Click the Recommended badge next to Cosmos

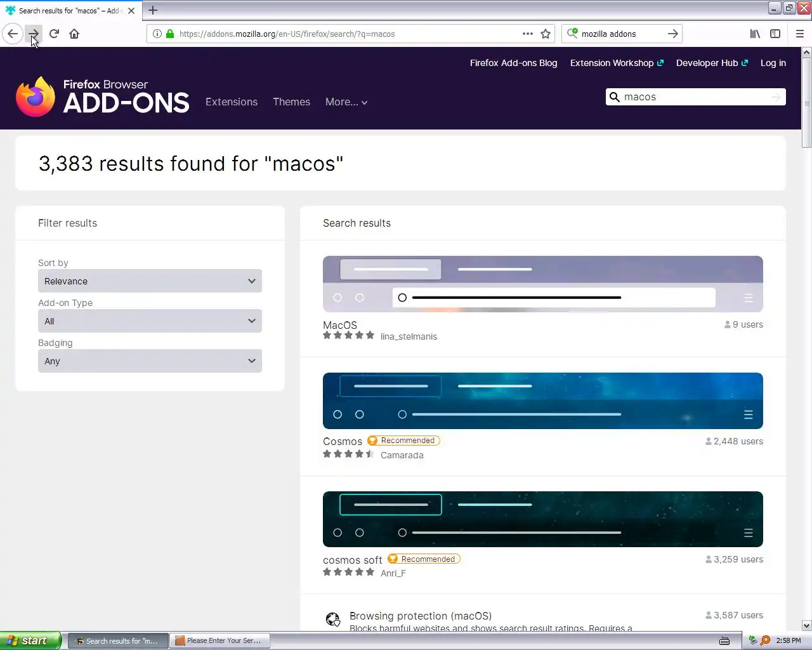[x=403, y=441]
